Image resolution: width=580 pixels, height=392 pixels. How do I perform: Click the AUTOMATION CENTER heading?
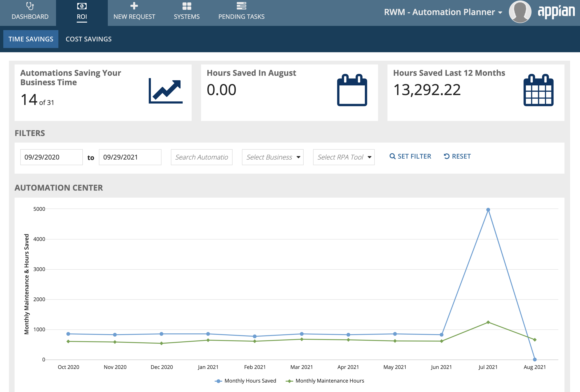click(x=59, y=188)
